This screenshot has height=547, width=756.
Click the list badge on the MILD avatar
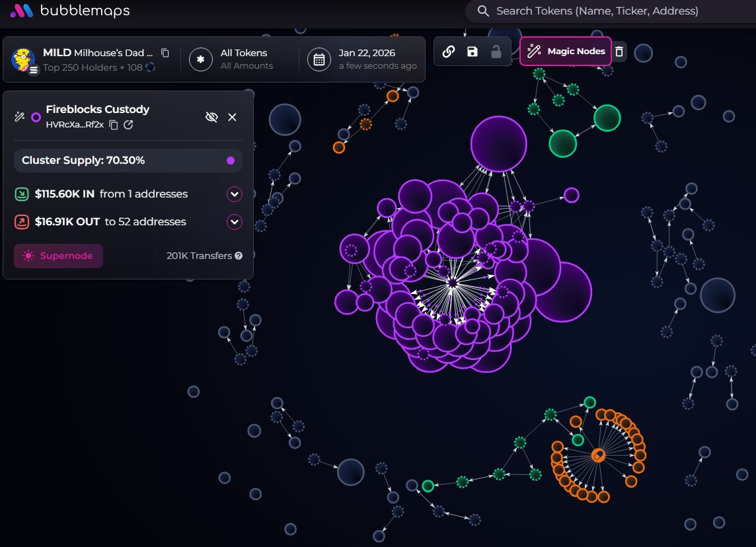click(33, 70)
